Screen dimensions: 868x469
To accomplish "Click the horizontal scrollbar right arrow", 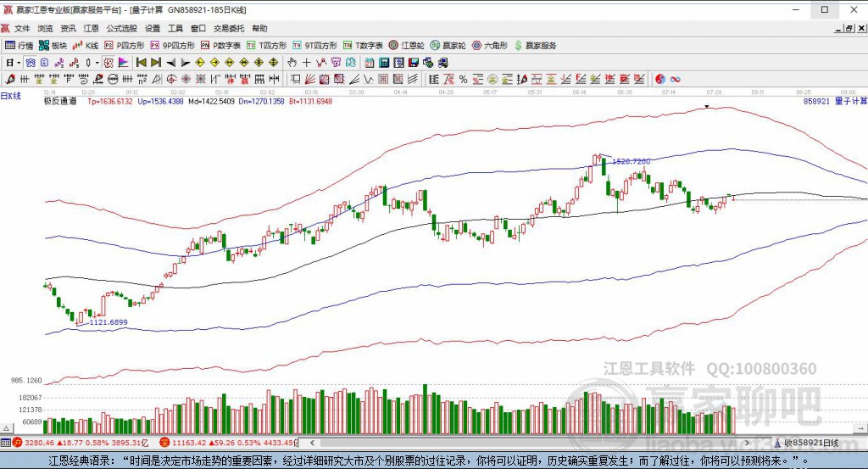I will [747, 443].
